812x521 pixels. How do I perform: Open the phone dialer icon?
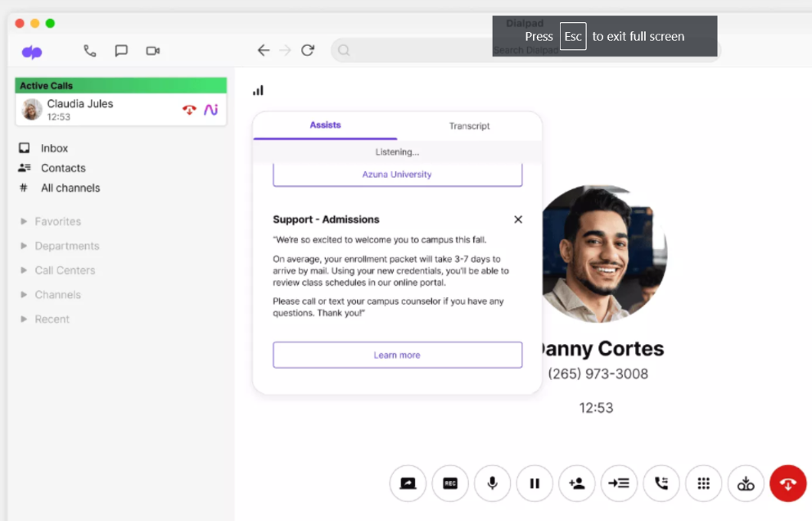(x=89, y=50)
